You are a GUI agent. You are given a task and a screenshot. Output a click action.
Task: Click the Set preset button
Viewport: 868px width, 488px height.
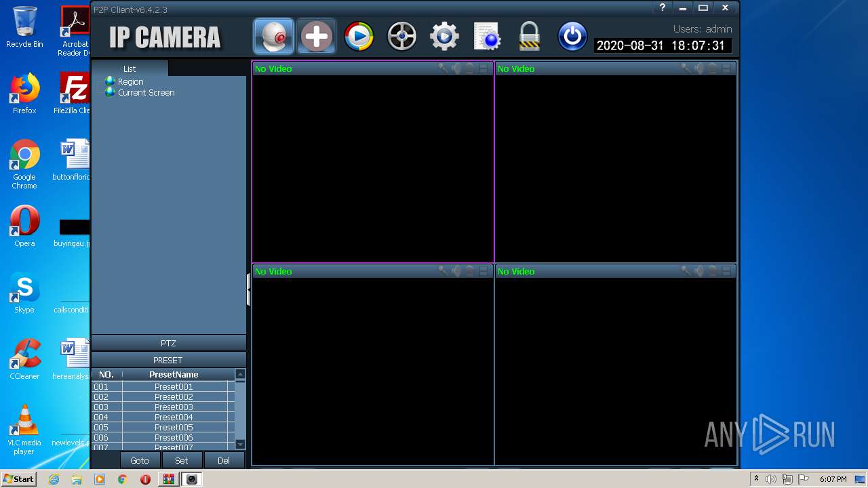182,460
